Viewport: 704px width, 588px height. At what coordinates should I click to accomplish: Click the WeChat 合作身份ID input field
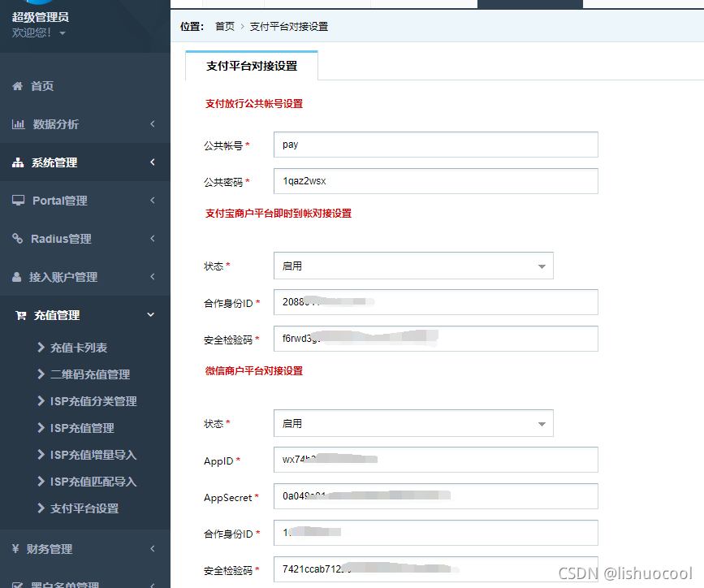(x=436, y=533)
